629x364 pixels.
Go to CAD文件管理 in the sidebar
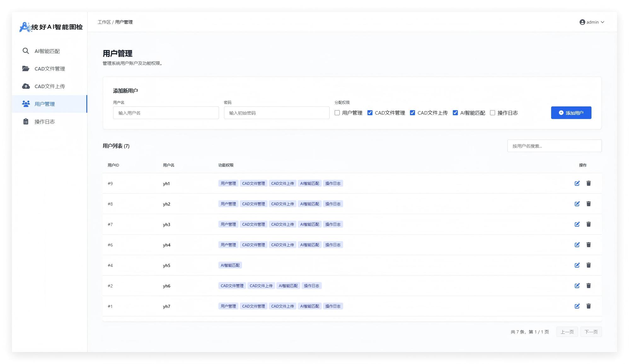[x=49, y=69]
